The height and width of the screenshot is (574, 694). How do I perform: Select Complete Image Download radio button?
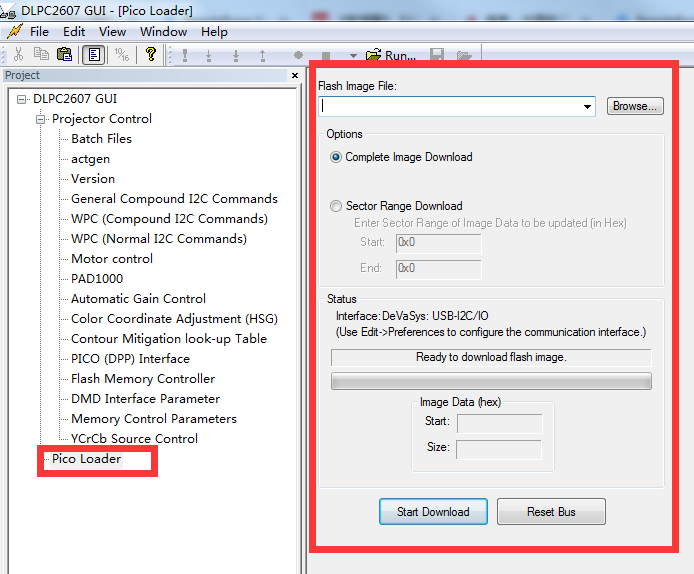[336, 157]
